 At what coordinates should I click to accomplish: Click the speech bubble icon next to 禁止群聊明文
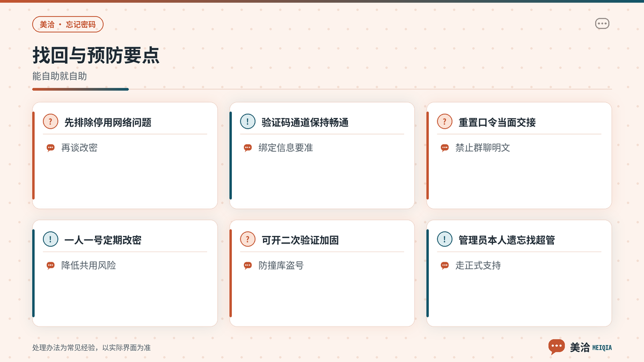(x=445, y=148)
